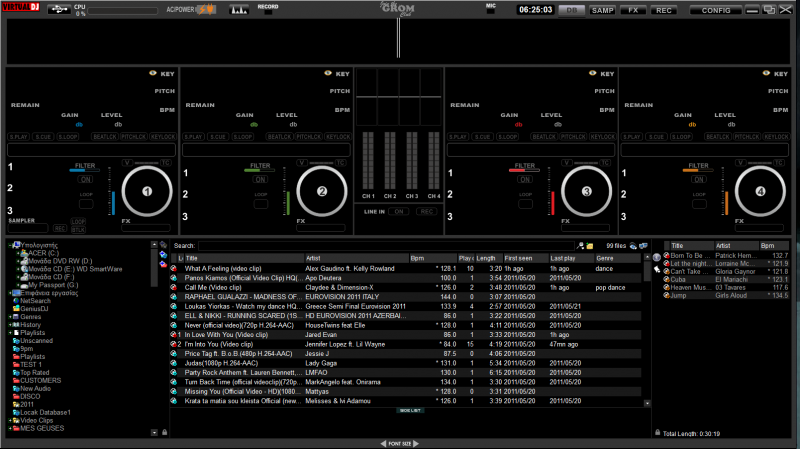800x449 pixels.
Task: Click the green volume fader on deck 2
Action: [x=288, y=203]
